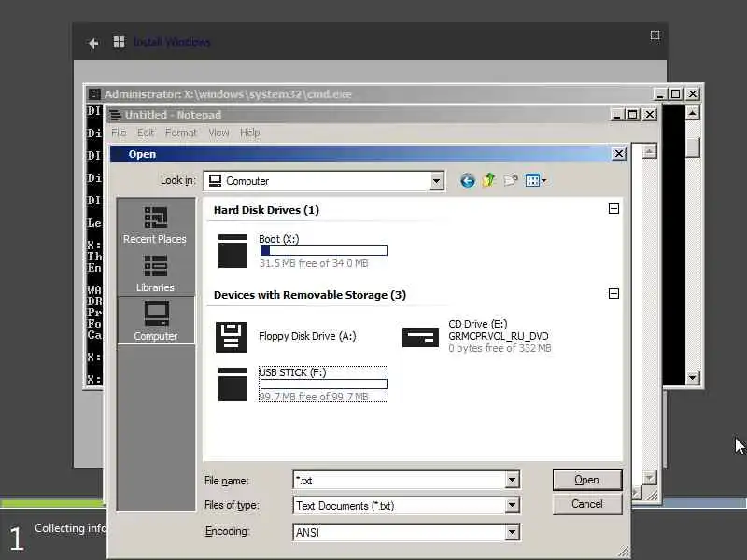747x560 pixels.
Task: Close the Open dialog
Action: click(618, 154)
